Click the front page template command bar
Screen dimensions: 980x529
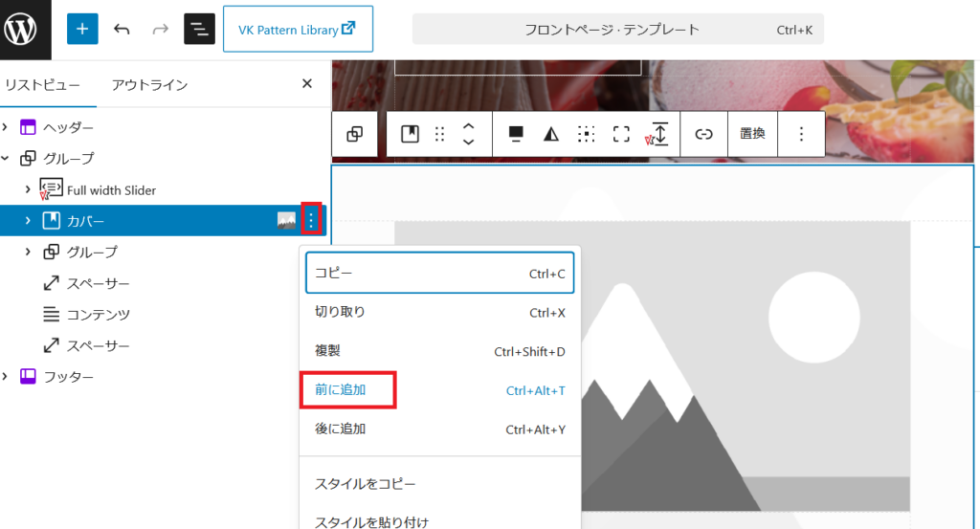coord(617,30)
